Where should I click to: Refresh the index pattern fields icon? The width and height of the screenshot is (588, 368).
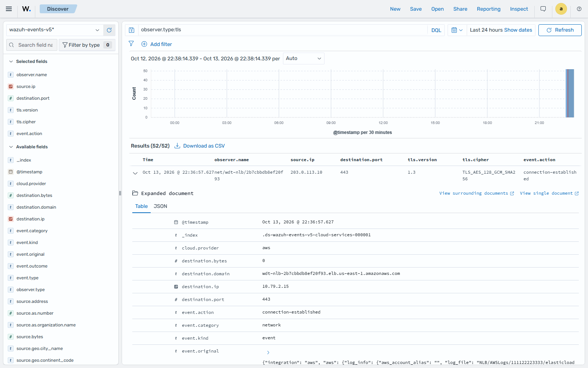pyautogui.click(x=109, y=30)
